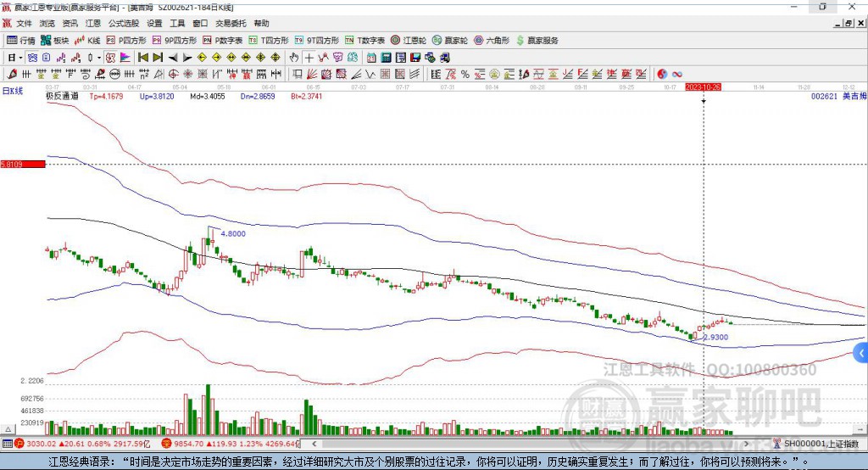
Task: Click the 2023-10-26 date marker
Action: point(703,87)
